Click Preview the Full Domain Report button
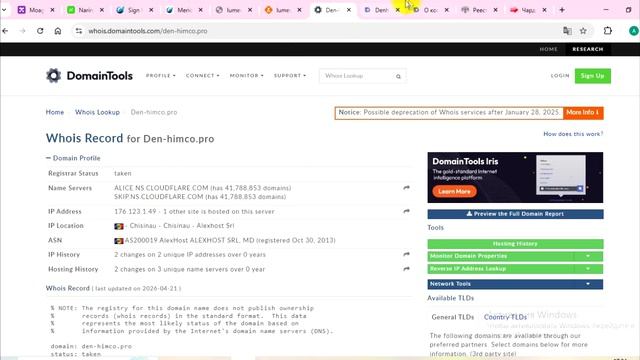This screenshot has height=360, width=640. coord(515,214)
